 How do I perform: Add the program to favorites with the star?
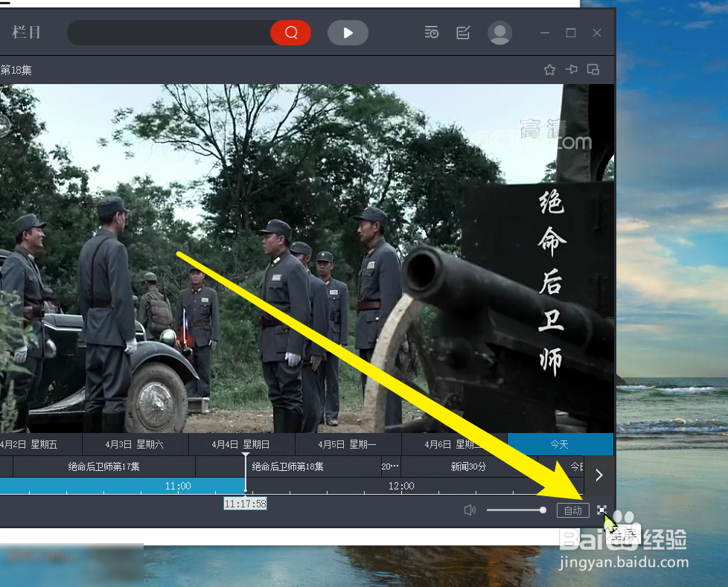point(549,70)
